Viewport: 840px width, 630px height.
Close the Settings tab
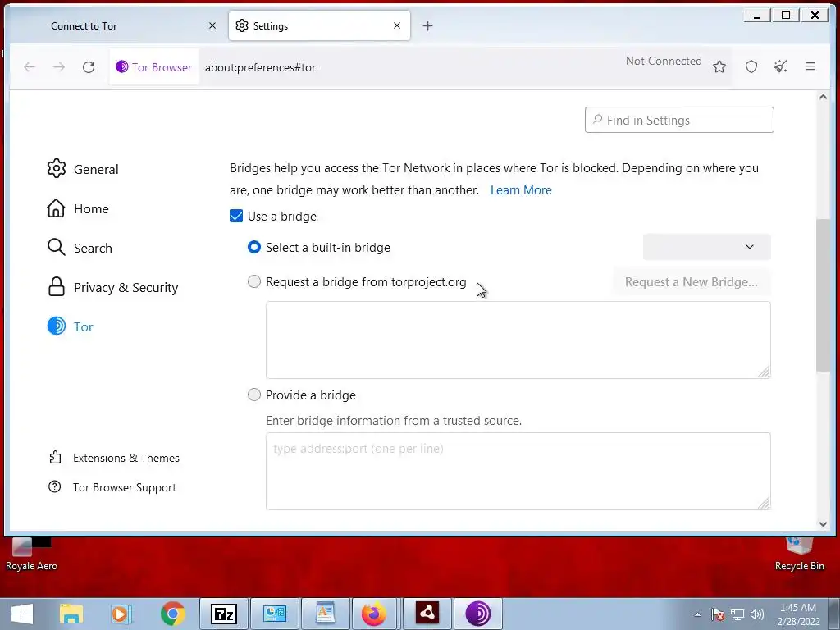(x=397, y=25)
